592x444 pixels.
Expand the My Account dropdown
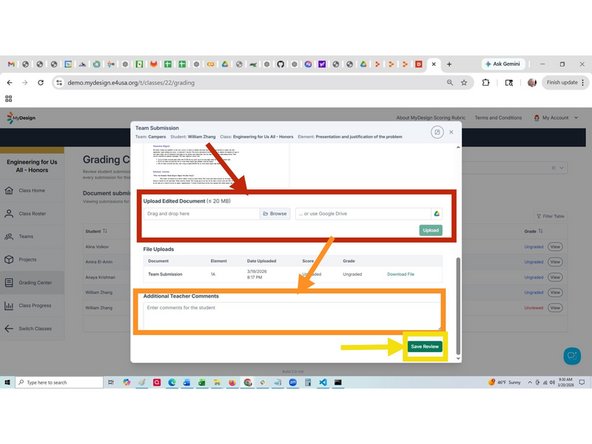point(556,118)
